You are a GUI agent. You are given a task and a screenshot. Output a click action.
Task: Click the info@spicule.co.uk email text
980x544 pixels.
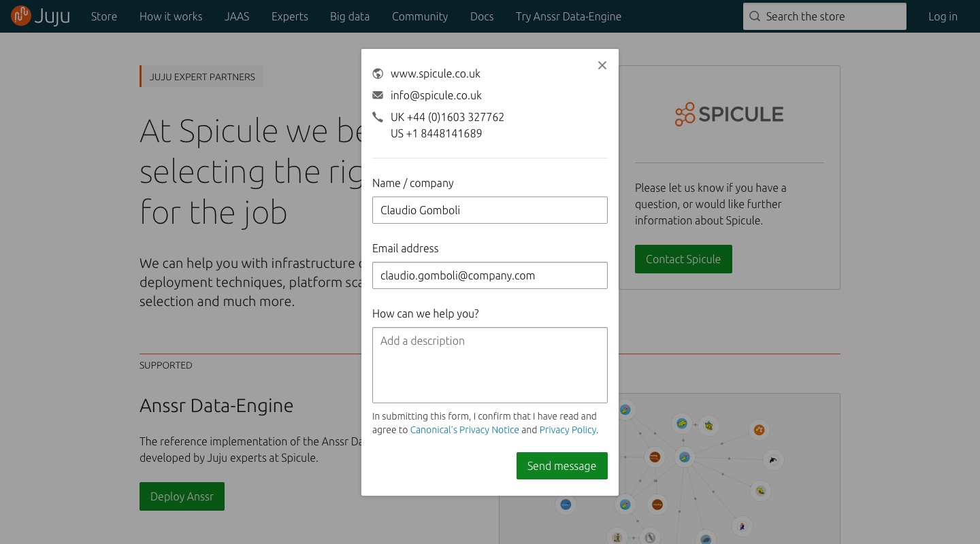436,95
